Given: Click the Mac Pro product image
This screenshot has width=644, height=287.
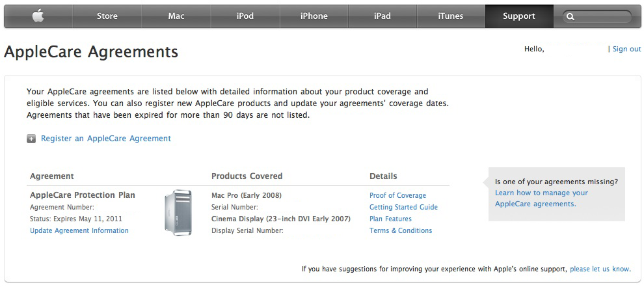Looking at the screenshot, I should 178,212.
